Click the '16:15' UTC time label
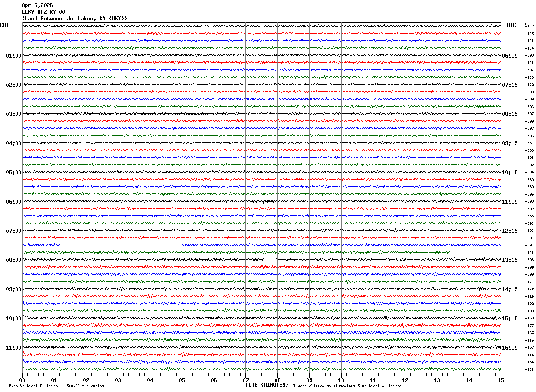Viewport: 536px width, 392px height. (x=510, y=348)
